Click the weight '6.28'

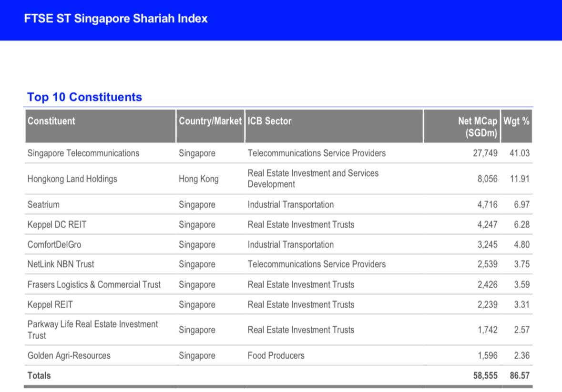tap(521, 224)
